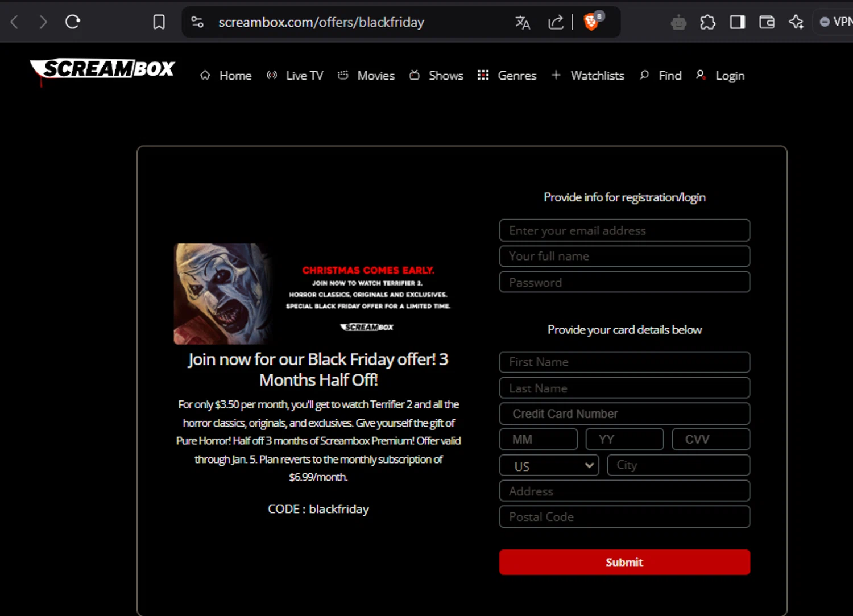This screenshot has width=853, height=616.
Task: Focus the Your full name field
Action: pyautogui.click(x=624, y=256)
